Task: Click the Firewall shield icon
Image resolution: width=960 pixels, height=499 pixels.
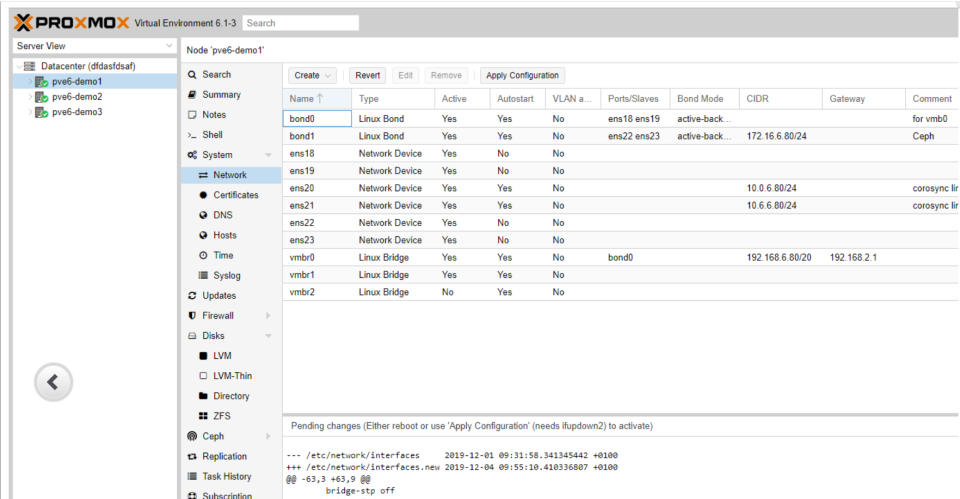Action: tap(192, 316)
